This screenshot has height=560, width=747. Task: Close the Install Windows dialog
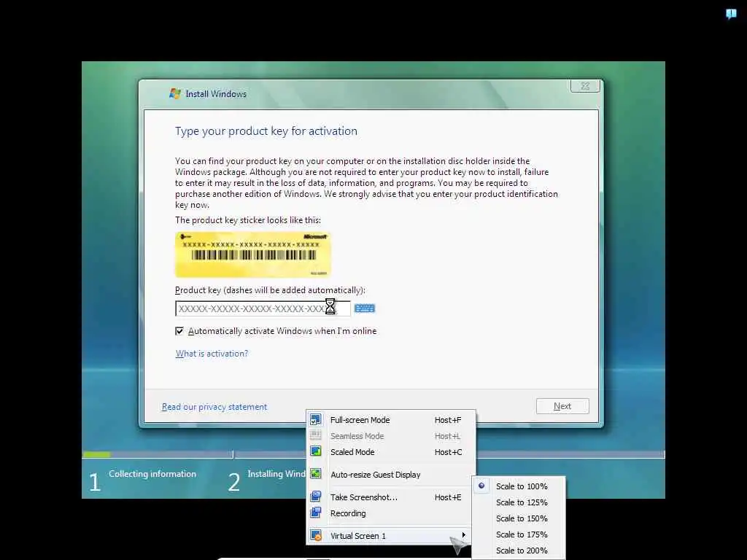[x=585, y=86]
